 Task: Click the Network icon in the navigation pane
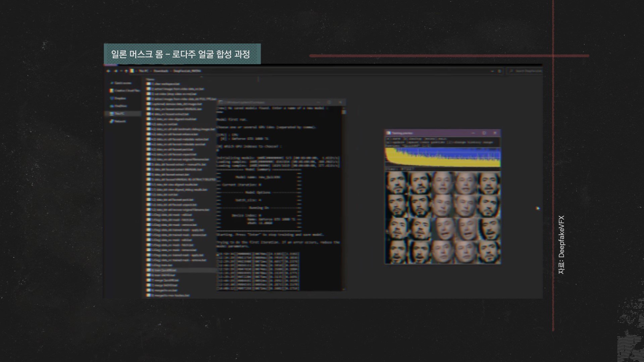click(112, 121)
